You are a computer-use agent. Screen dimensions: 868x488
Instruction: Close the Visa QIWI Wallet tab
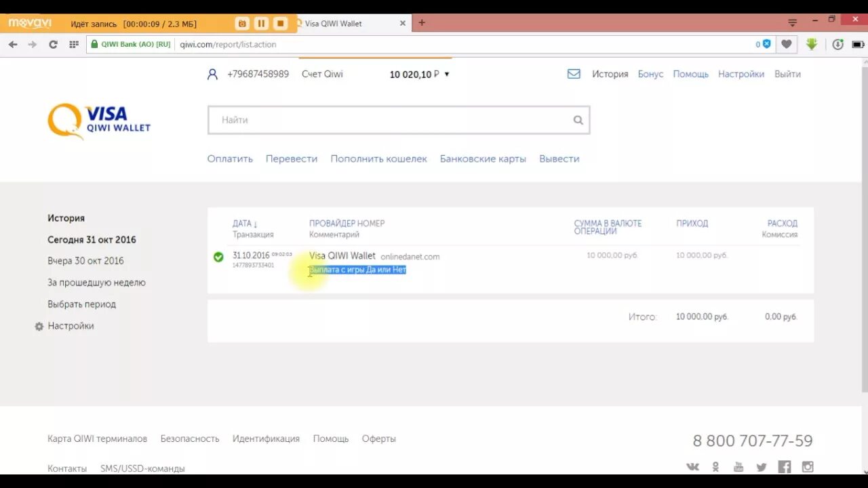(x=402, y=23)
